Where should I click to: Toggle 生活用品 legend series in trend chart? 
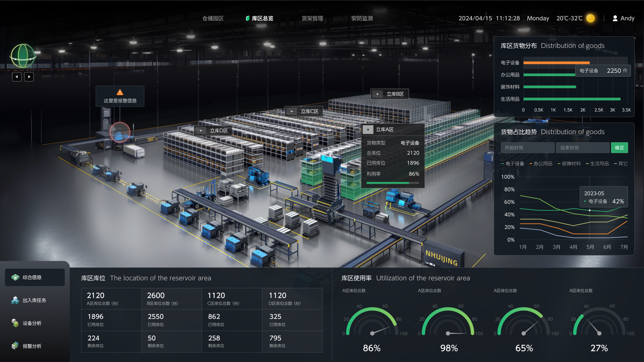pyautogui.click(x=597, y=164)
